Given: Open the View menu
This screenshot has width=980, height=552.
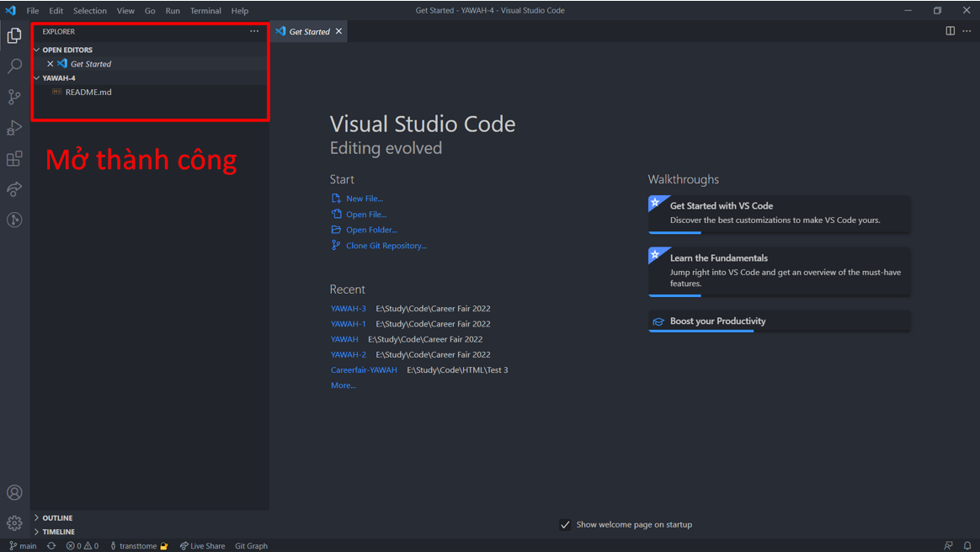Looking at the screenshot, I should [x=125, y=11].
